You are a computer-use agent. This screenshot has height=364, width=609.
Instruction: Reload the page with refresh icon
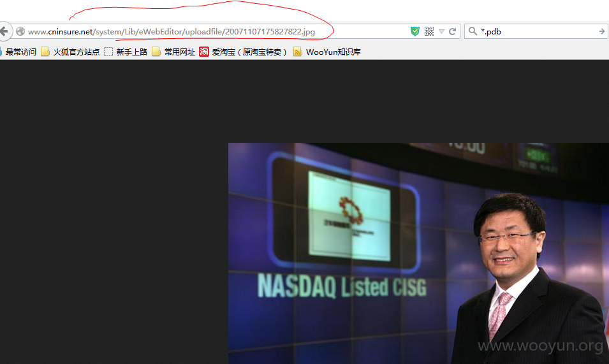453,31
